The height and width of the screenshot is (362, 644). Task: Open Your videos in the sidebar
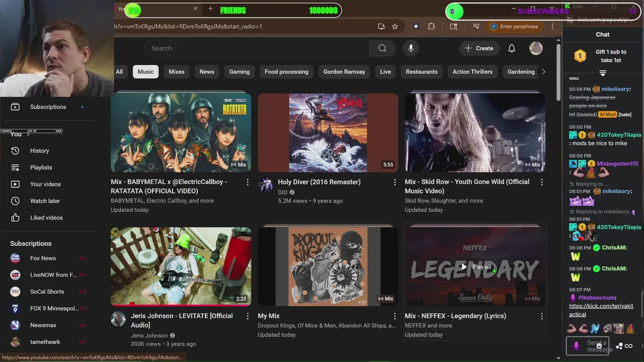click(48, 185)
